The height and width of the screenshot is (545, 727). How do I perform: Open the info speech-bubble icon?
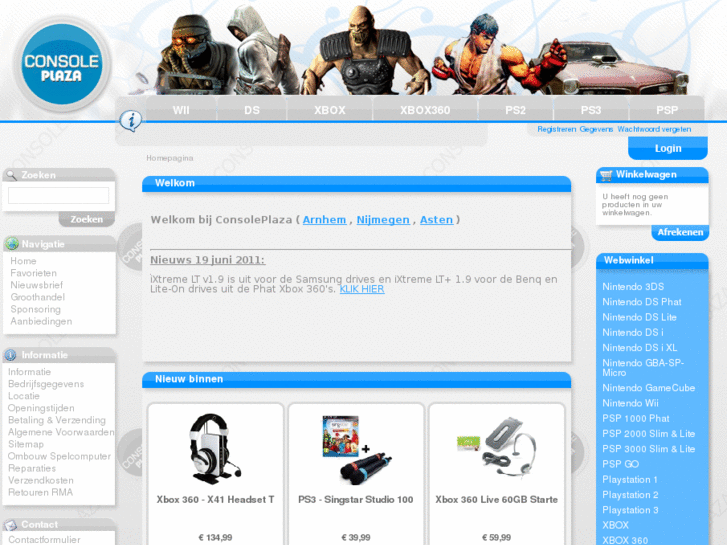click(x=131, y=121)
